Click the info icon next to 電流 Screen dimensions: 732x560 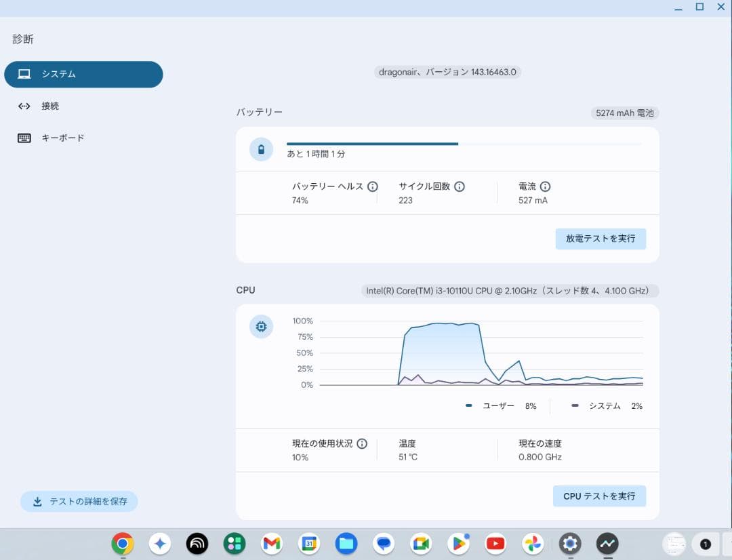point(546,186)
